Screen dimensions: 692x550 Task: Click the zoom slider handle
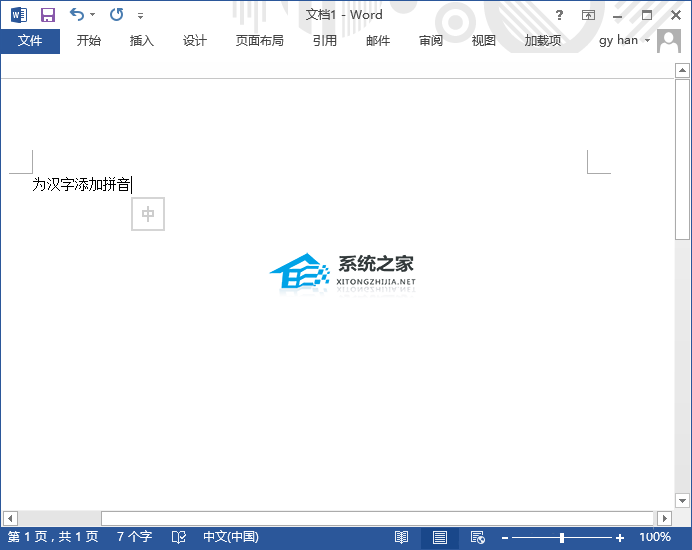click(x=562, y=537)
